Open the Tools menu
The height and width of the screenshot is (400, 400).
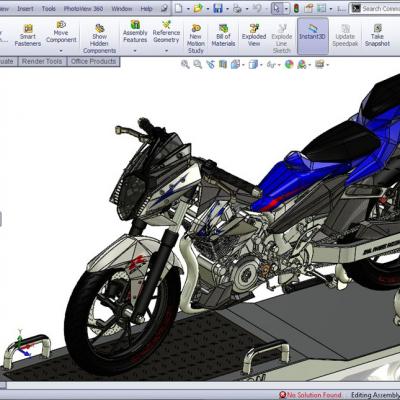(x=49, y=9)
